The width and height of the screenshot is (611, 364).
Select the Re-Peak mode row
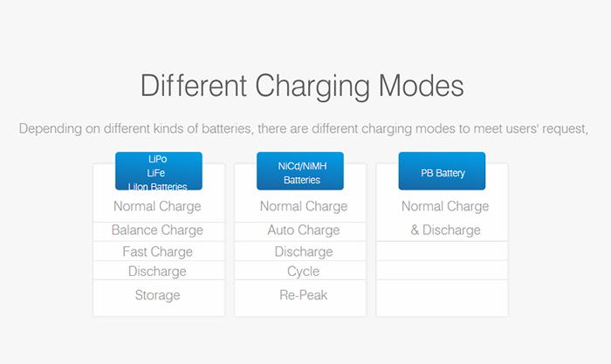pyautogui.click(x=303, y=295)
